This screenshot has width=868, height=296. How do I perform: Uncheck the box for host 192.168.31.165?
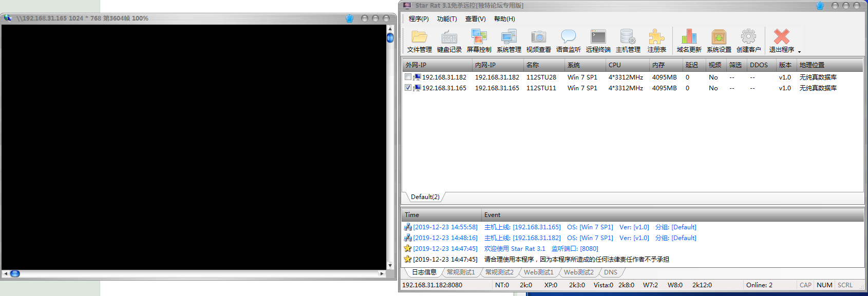click(x=408, y=88)
